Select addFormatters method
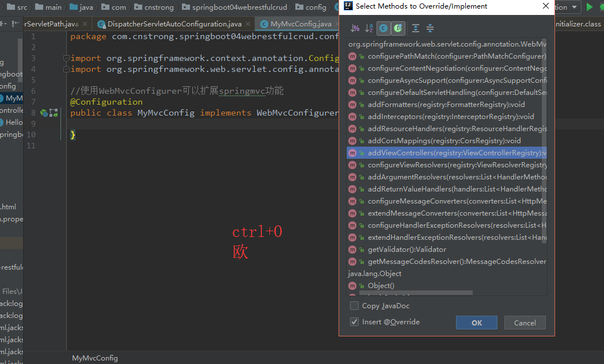The width and height of the screenshot is (604, 364). [447, 105]
